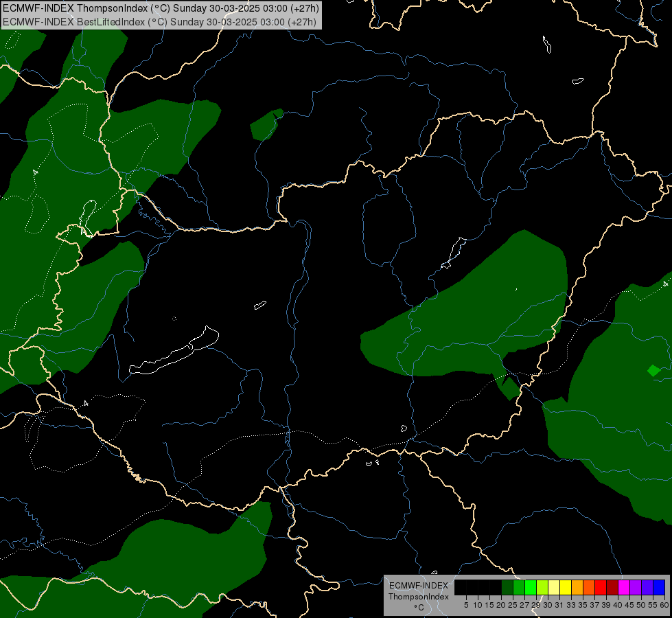Click the bright green diamond patch on map
The width and height of the screenshot is (672, 618).
(653, 371)
